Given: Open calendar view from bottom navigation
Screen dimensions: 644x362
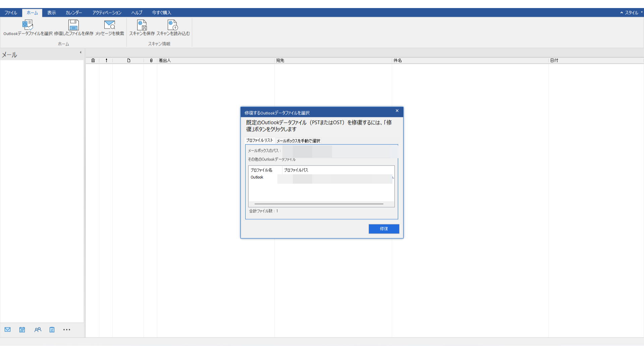Looking at the screenshot, I should pos(22,330).
